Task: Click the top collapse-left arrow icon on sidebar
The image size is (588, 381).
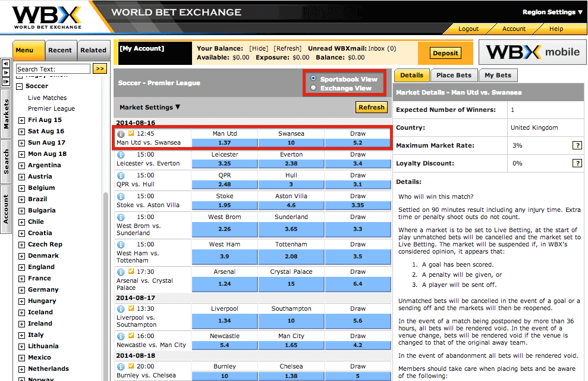Action: point(7,64)
